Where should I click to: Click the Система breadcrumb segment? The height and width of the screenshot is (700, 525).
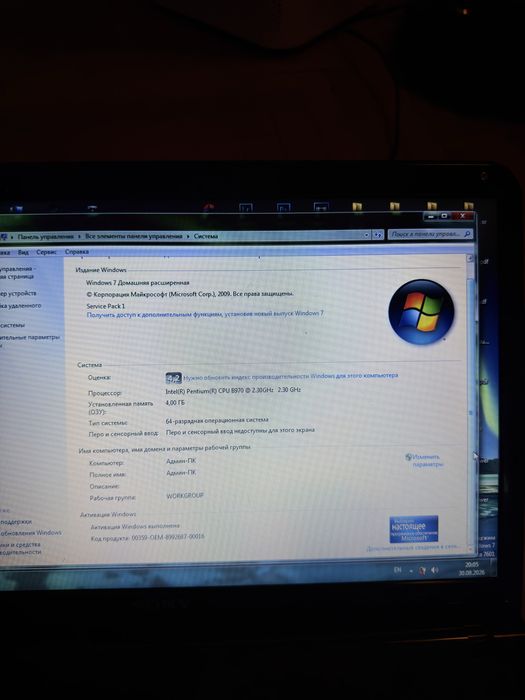coord(206,236)
